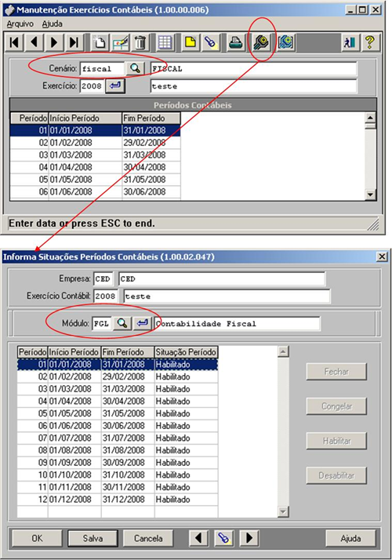Click the Ajuda button at bottom

pos(350,538)
